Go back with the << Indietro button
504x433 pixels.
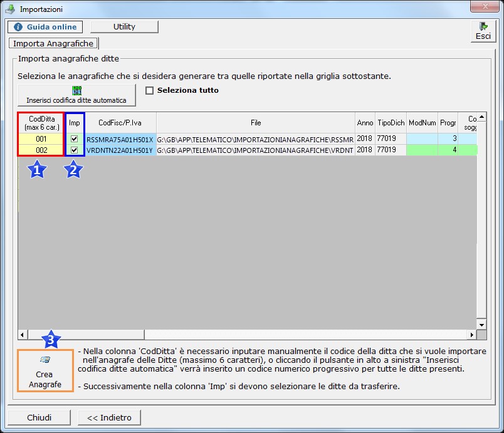coord(109,417)
